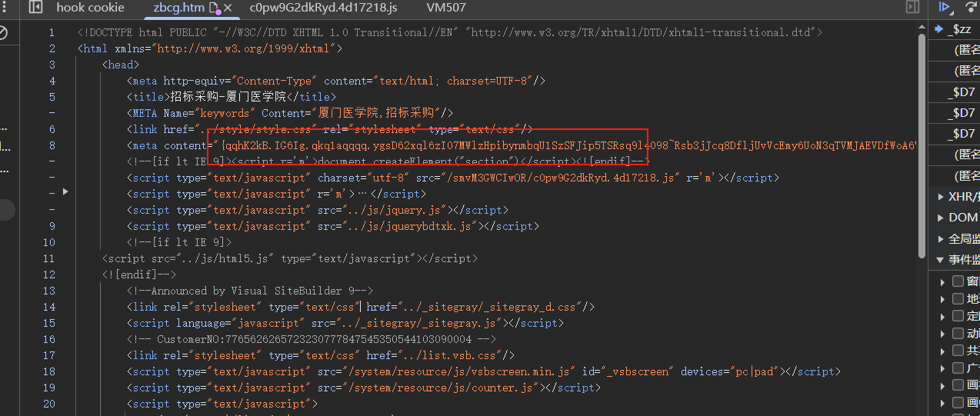Screen dimensions: 980x416
Task: Click the ../style/style.css link line
Action: pos(330,129)
